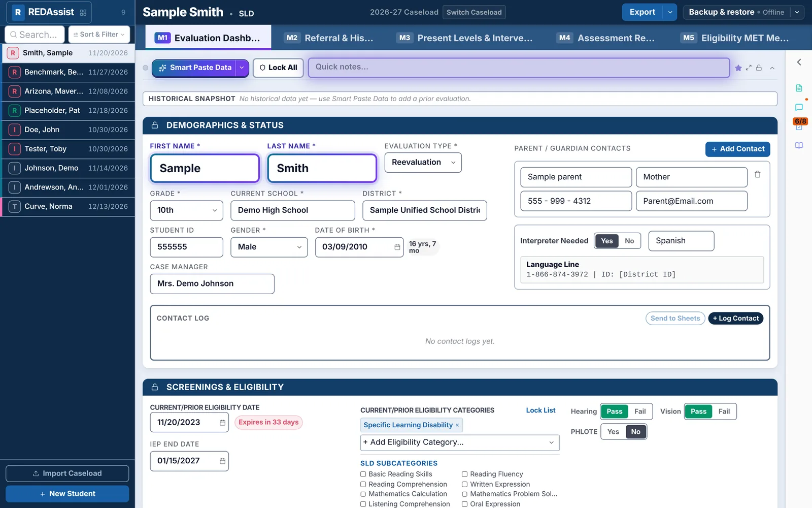Select Curve, Norma in the caseload list
Image resolution: width=812 pixels, height=508 pixels.
coord(69,207)
